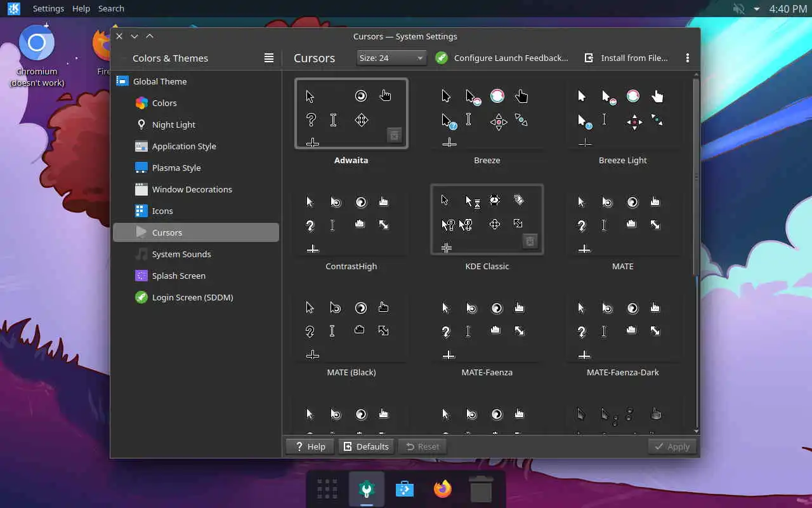This screenshot has width=812, height=508.
Task: Open Login Screen (SDDM) settings
Action: [196, 297]
